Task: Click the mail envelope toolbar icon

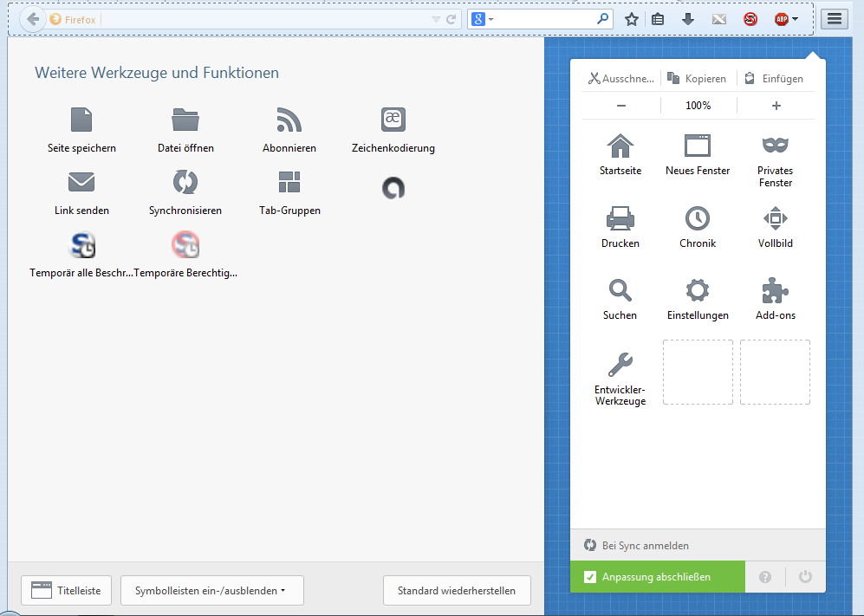Action: (719, 20)
